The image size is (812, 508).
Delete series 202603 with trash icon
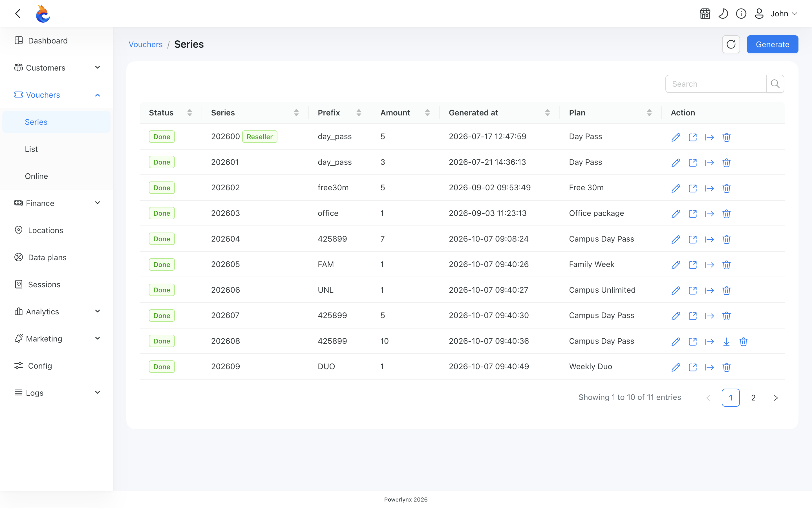coord(727,214)
